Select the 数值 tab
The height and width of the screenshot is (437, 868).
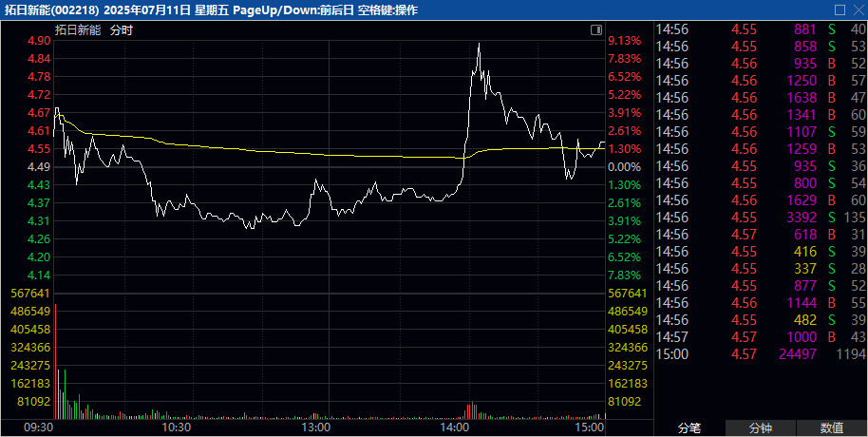[832, 428]
